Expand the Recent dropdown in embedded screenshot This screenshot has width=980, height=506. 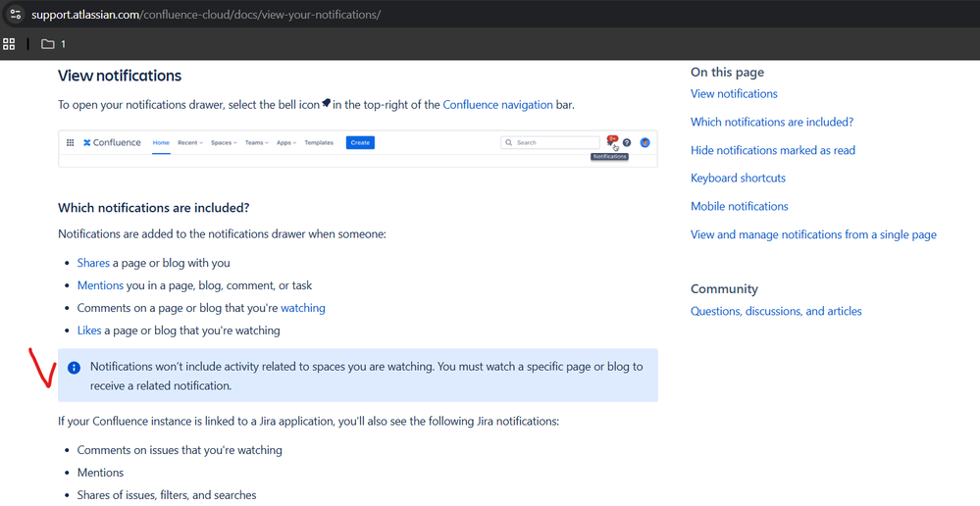tap(190, 142)
